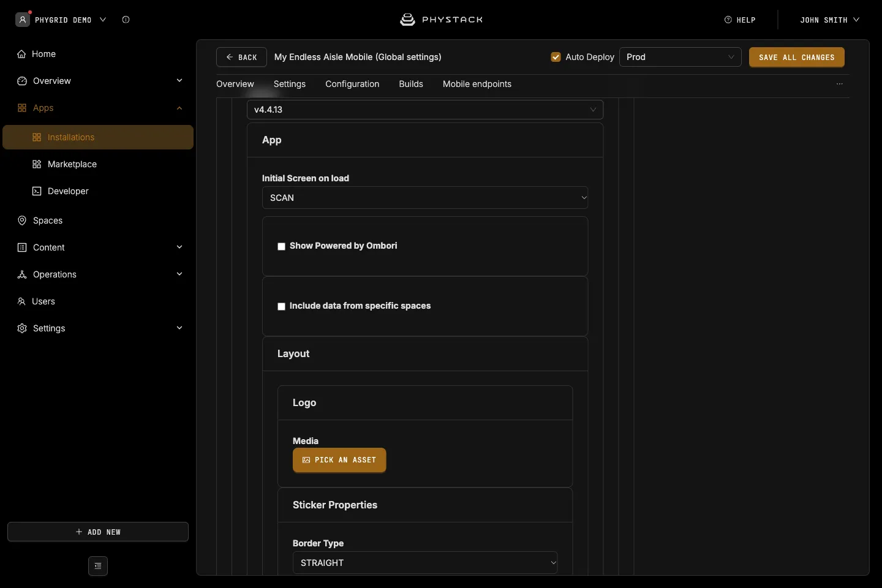Viewport: 882px width, 588px height.
Task: Click the Back button
Action: [241, 57]
